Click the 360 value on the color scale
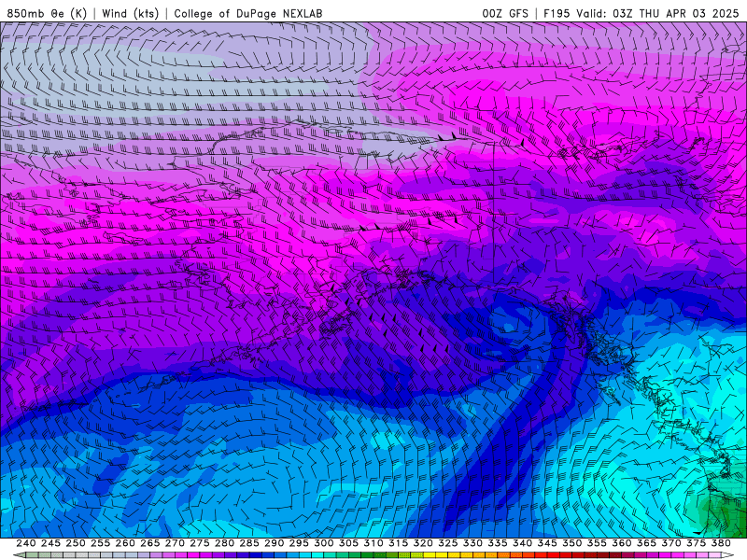Viewport: 747px width, 560px height. coord(622,543)
